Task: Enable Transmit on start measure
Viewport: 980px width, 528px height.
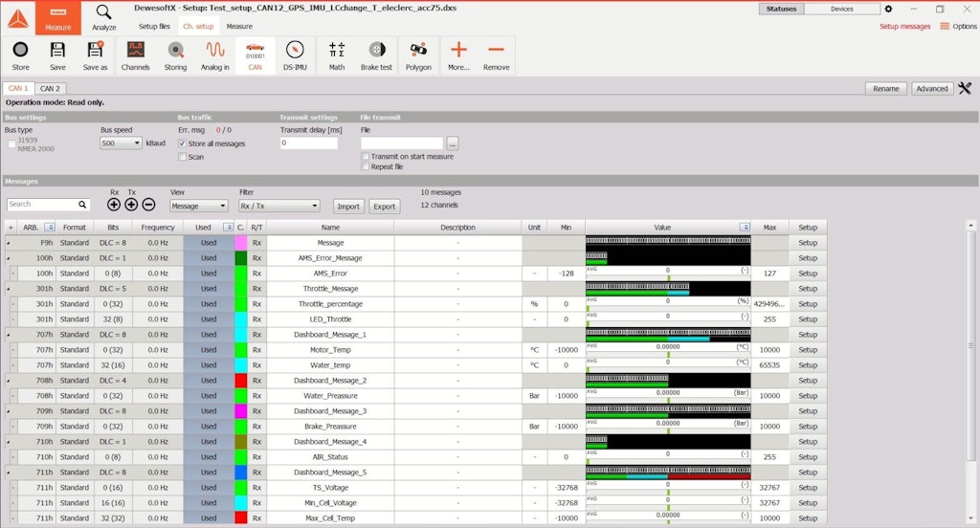Action: point(366,156)
